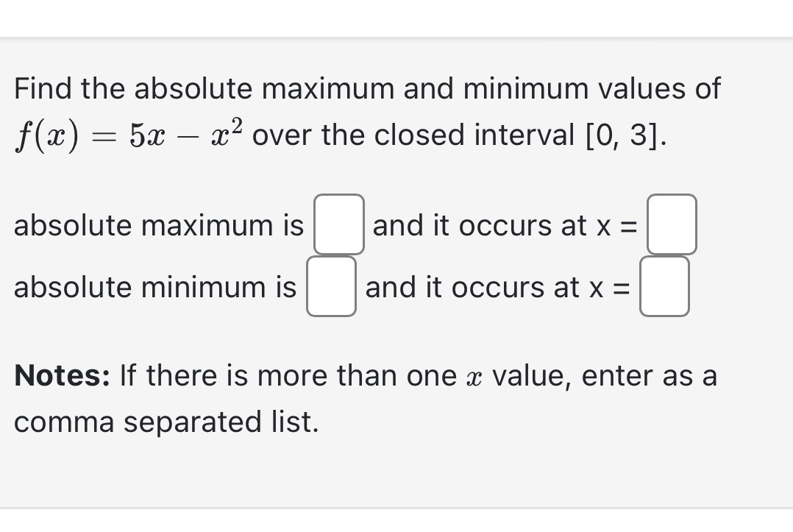Select the input field after 'absolute minimum is'
Screen dimensions: 793x532
tap(331, 287)
